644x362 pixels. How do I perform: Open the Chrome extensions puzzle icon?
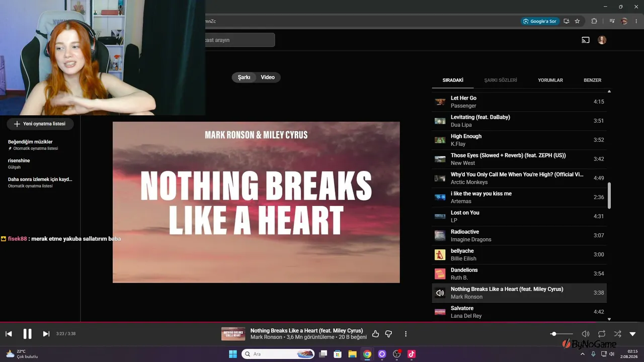[x=594, y=21]
